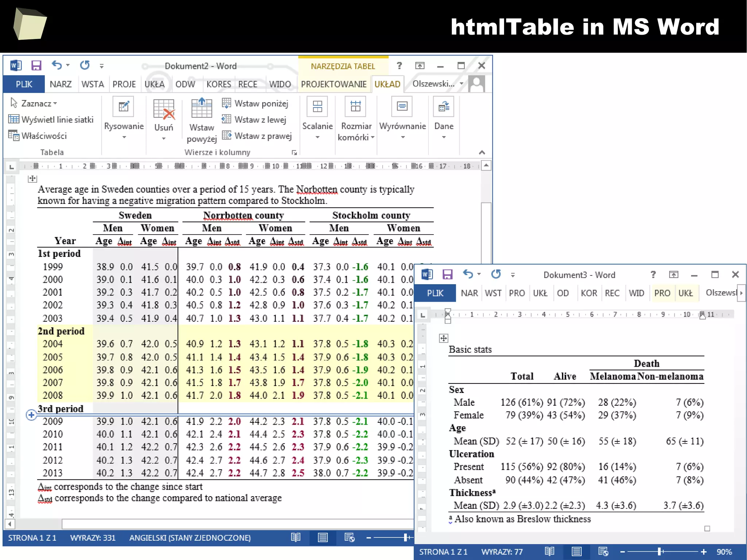Viewport: 747px width, 560px height.
Task: Switch to the UKŁAD table tools tab
Action: pyautogui.click(x=387, y=84)
